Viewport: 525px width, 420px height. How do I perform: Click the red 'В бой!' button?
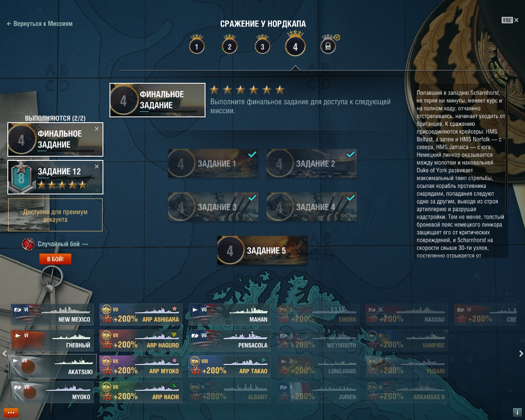click(55, 259)
